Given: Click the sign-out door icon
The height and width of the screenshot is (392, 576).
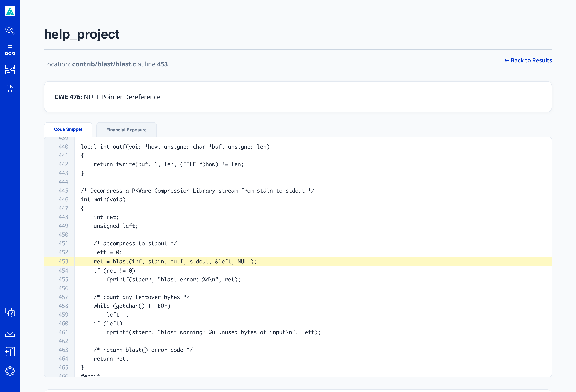Looking at the screenshot, I should click(10, 352).
